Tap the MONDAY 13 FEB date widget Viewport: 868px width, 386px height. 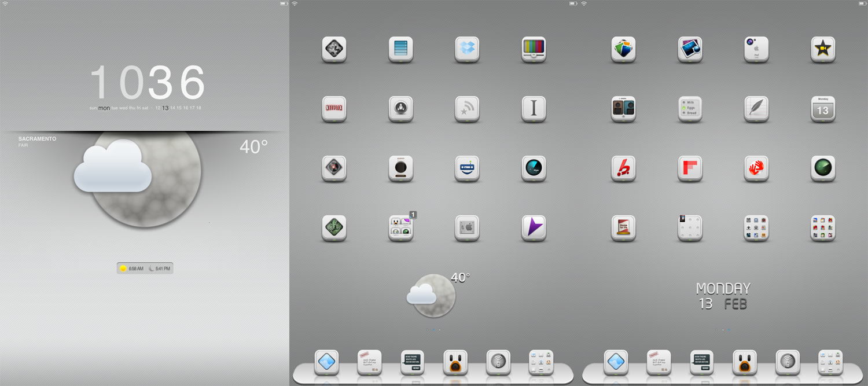723,296
